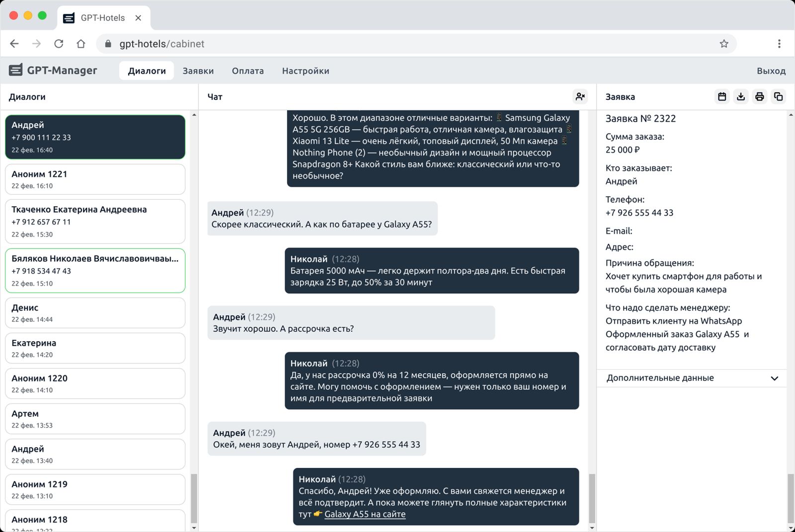Image resolution: width=795 pixels, height=532 pixels.
Task: Switch to the Заявки tab
Action: tap(198, 71)
